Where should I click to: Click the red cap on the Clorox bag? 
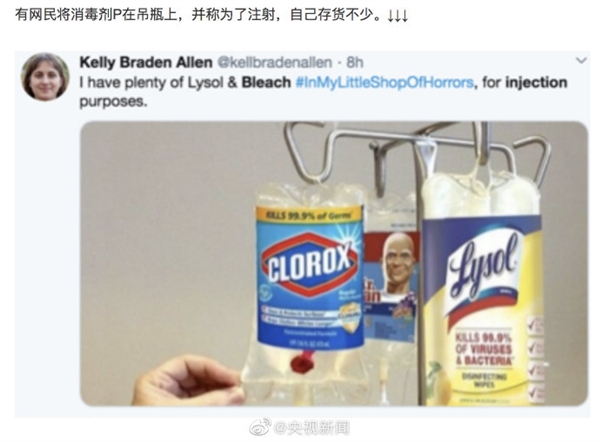coord(302,362)
